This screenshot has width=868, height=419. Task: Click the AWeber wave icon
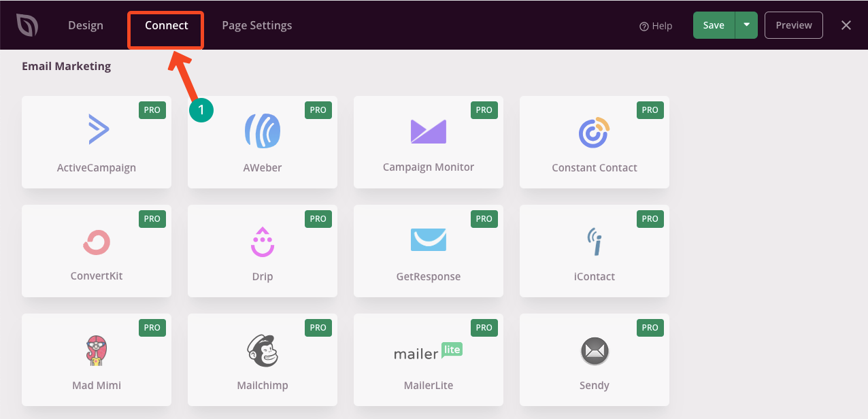[263, 130]
